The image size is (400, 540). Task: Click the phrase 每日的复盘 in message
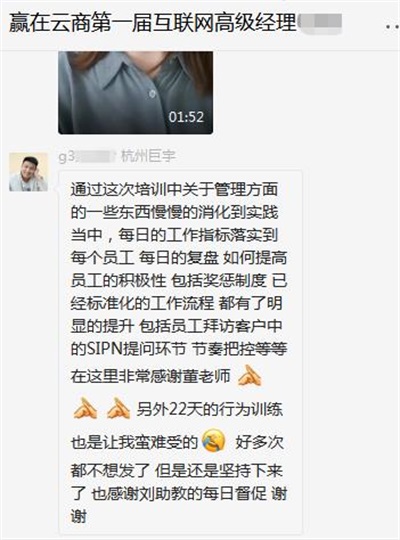(x=179, y=258)
